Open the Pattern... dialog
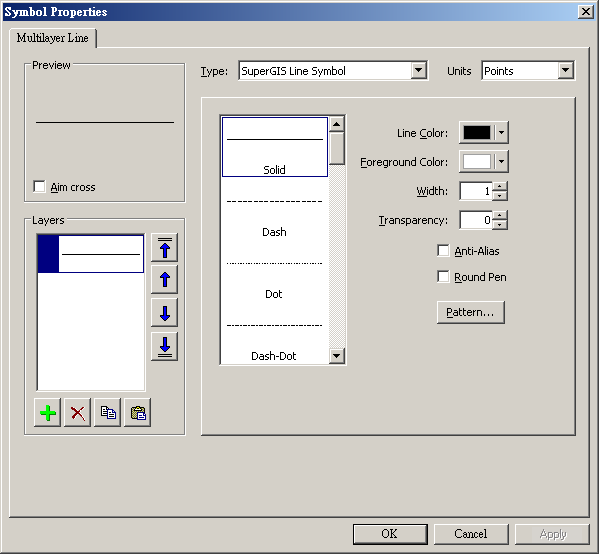The image size is (599, 554). coord(471,312)
